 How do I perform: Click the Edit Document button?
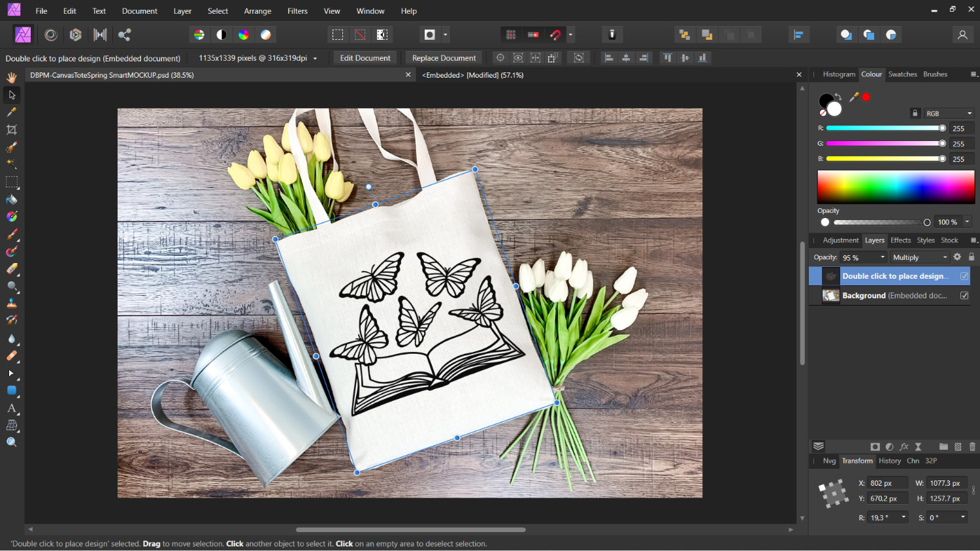pyautogui.click(x=365, y=57)
